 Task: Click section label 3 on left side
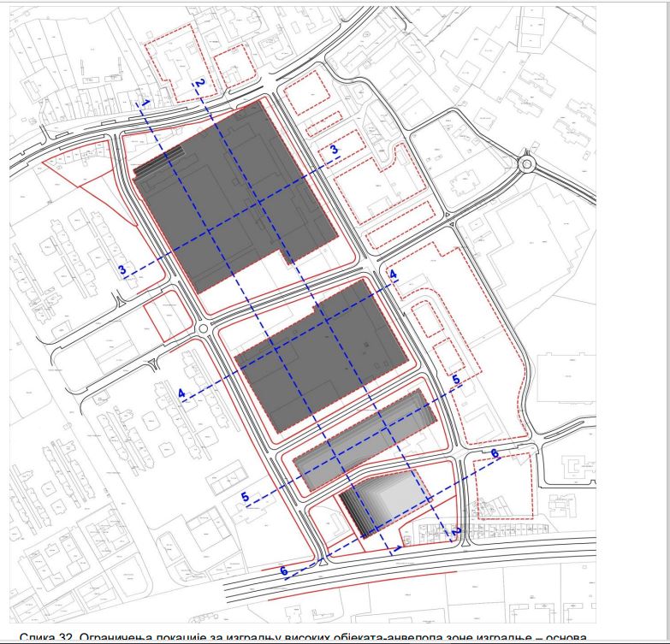tap(123, 270)
